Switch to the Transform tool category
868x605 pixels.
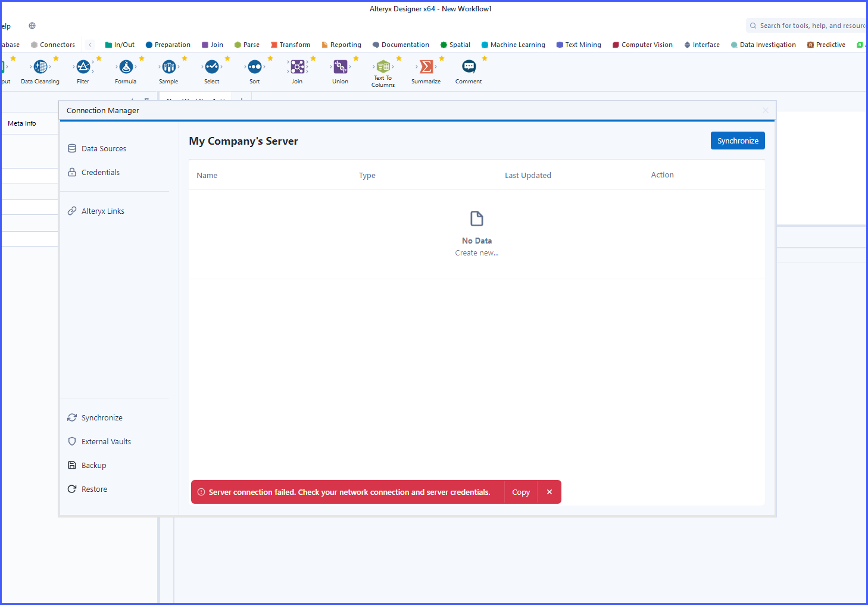point(291,45)
